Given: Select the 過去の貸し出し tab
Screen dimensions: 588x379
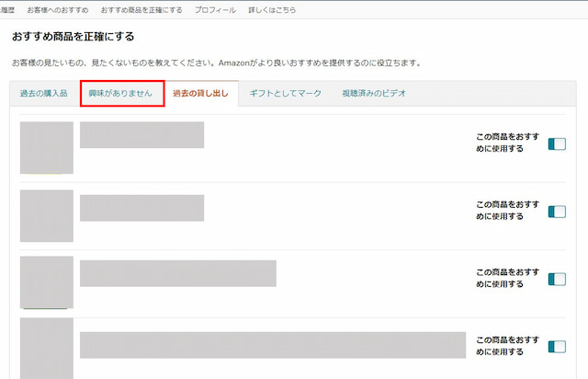Looking at the screenshot, I should click(200, 93).
